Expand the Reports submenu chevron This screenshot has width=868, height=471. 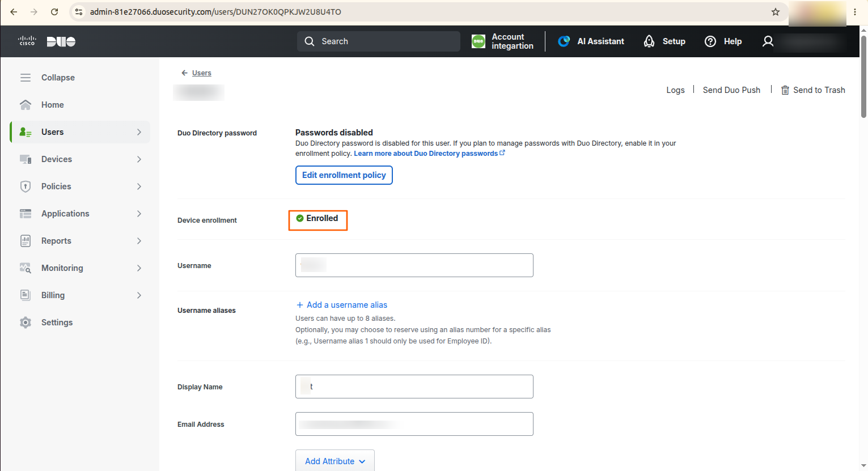pos(139,241)
